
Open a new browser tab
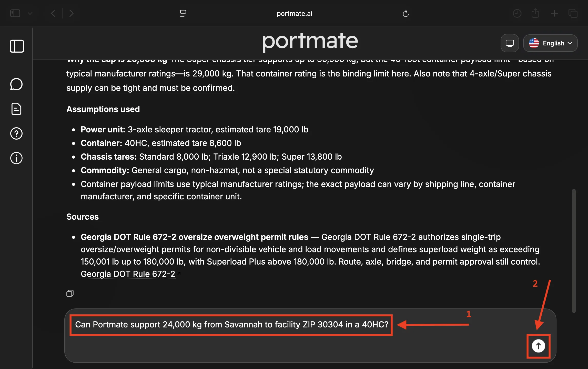click(x=554, y=13)
